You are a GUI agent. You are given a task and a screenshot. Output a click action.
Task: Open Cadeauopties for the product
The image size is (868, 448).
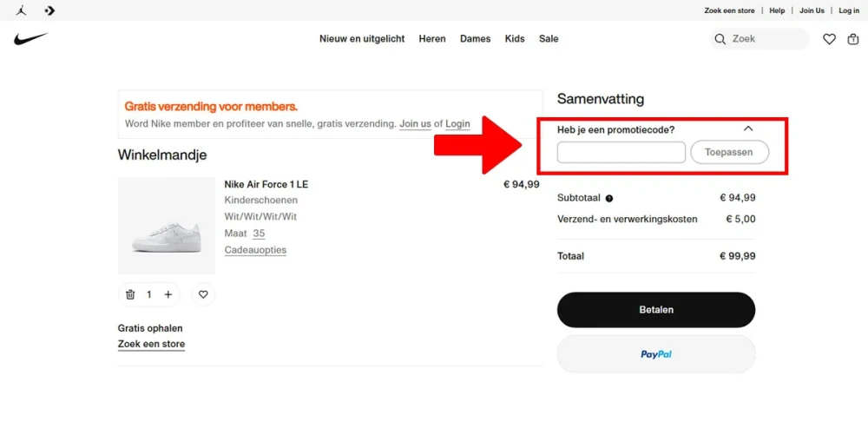coord(255,250)
